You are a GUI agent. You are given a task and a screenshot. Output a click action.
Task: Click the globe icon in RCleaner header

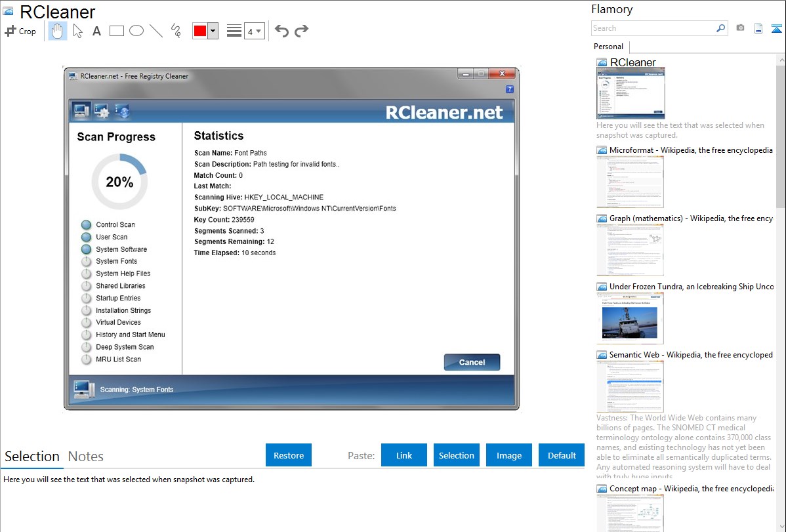click(x=122, y=110)
